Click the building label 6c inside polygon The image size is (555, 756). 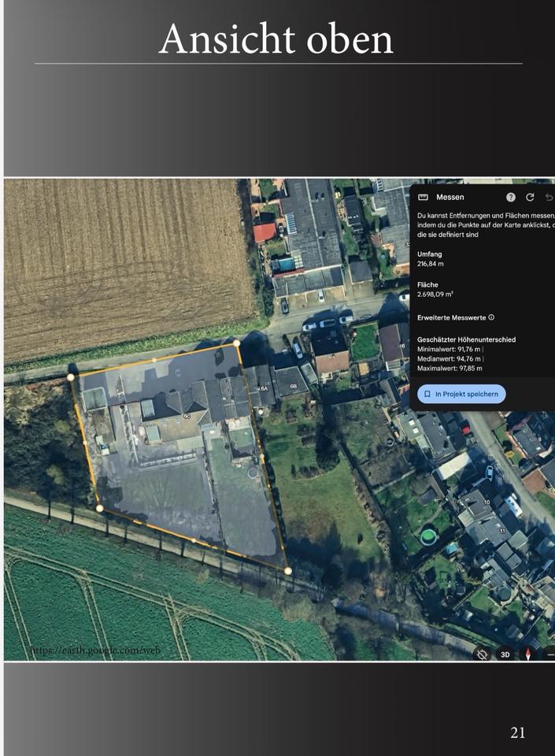[187, 415]
